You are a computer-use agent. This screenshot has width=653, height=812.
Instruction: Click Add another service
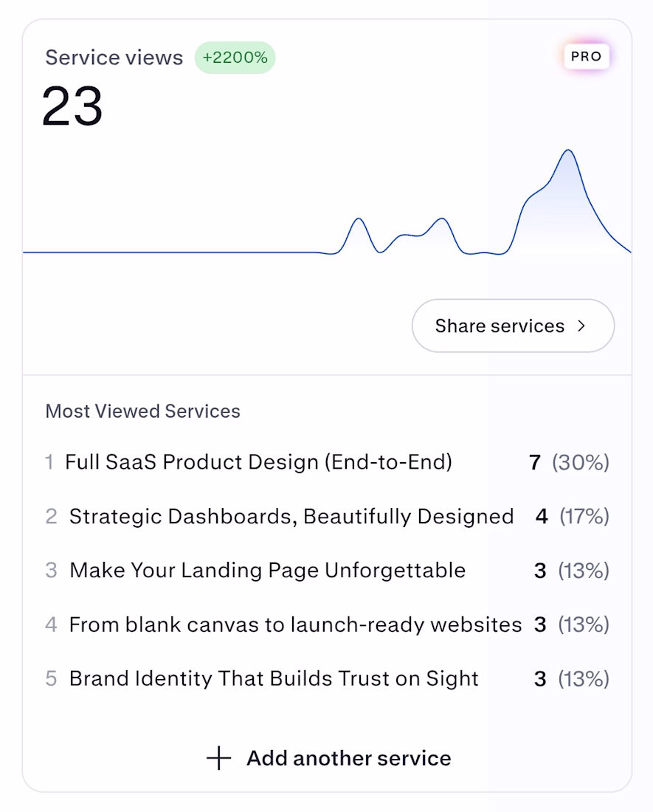click(328, 758)
